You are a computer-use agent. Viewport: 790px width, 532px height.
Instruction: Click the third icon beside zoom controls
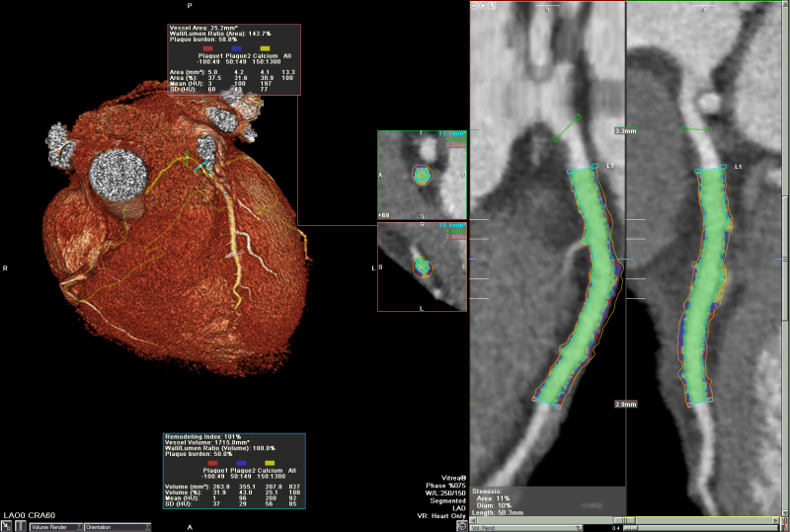pos(494,6)
